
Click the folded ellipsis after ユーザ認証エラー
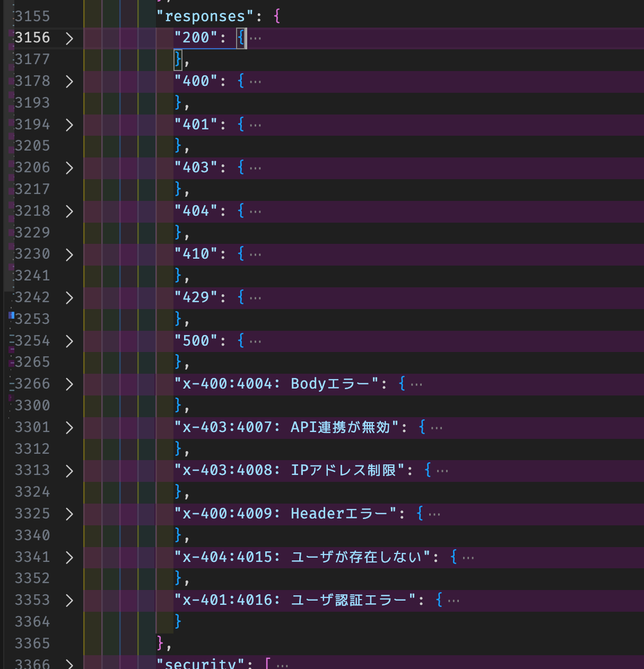pos(454,601)
